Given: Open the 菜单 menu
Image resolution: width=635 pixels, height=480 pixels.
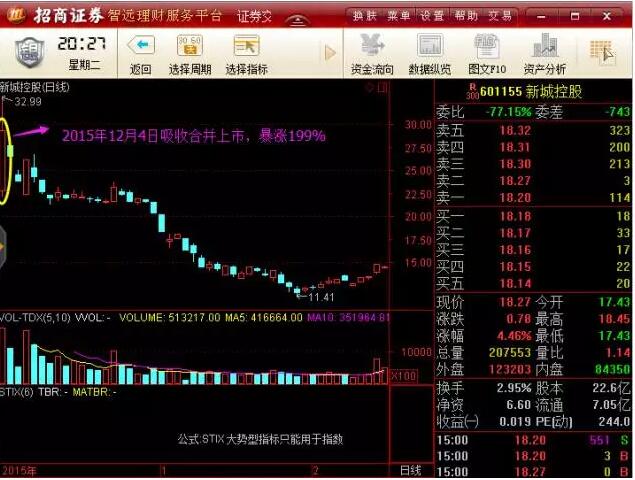Looking at the screenshot, I should click(398, 16).
